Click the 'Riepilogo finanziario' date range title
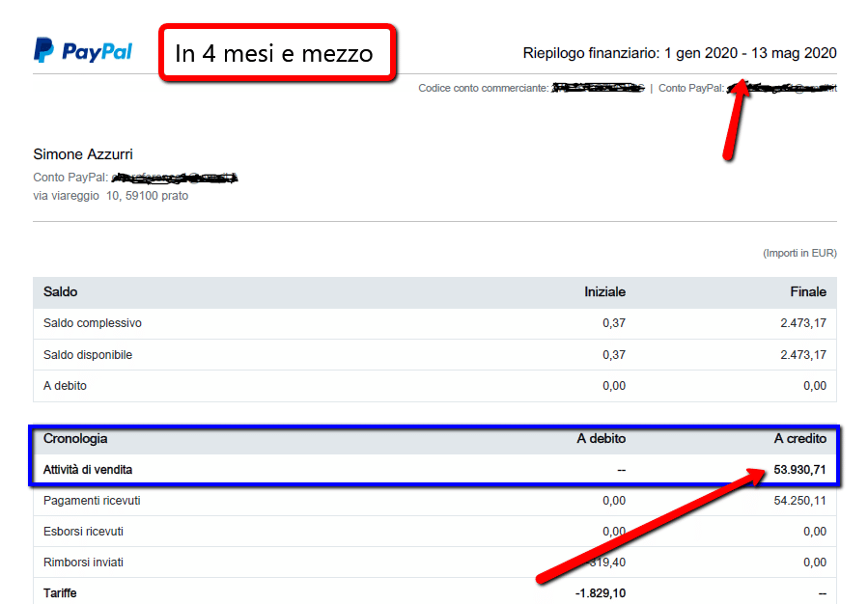This screenshot has height=604, width=868. (x=679, y=53)
